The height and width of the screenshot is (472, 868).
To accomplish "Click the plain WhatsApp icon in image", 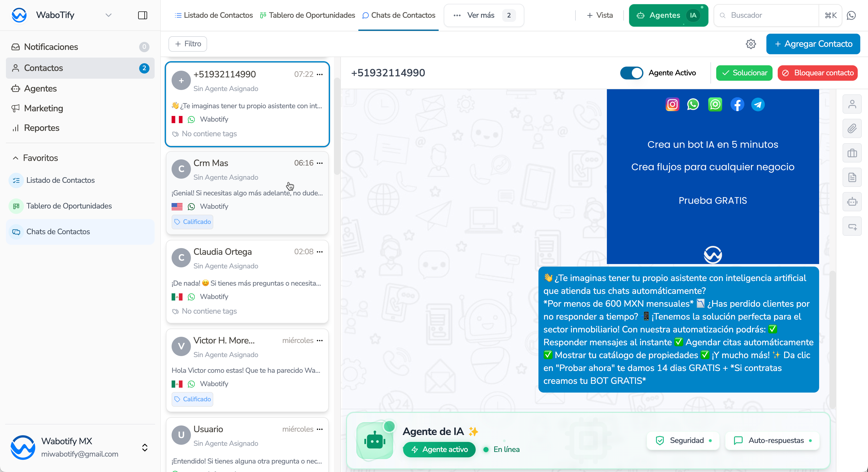I will [x=693, y=104].
